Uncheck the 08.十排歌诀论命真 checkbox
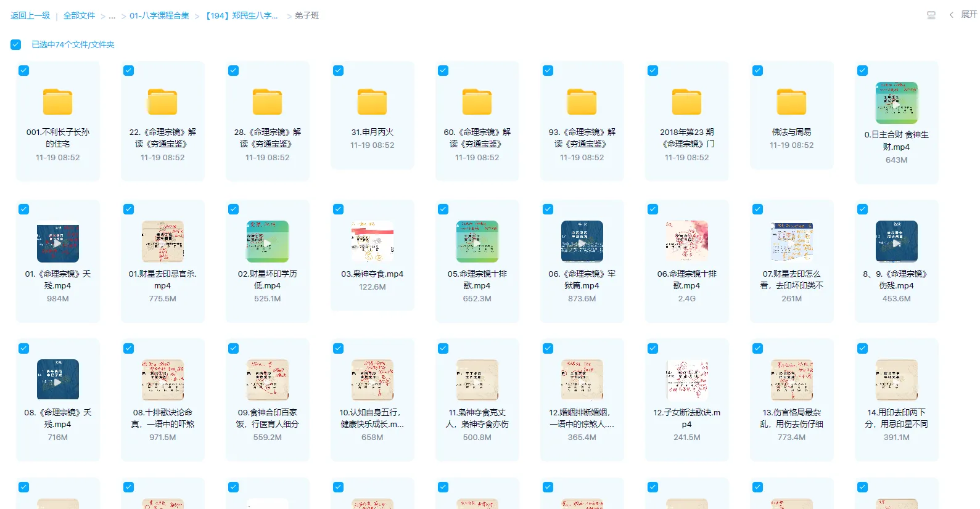This screenshot has width=980, height=509. pyautogui.click(x=129, y=349)
